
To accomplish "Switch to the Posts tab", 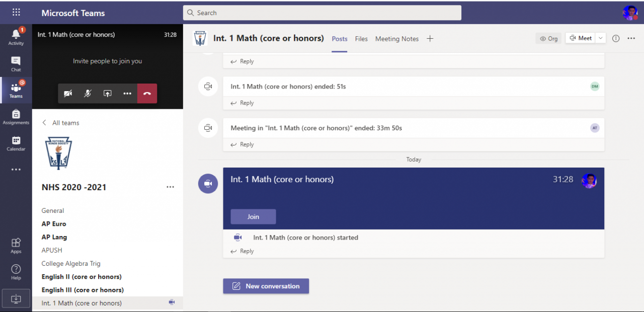I will (x=340, y=39).
